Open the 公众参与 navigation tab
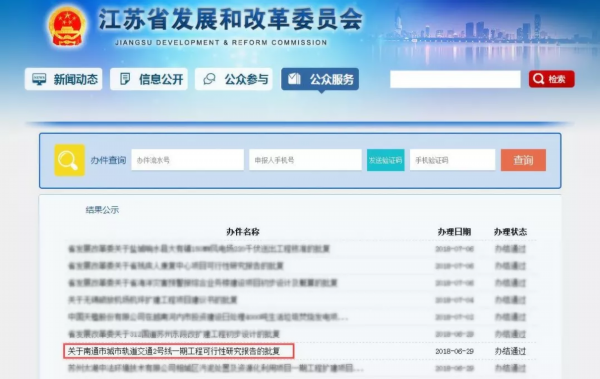600x379 pixels. [x=234, y=79]
